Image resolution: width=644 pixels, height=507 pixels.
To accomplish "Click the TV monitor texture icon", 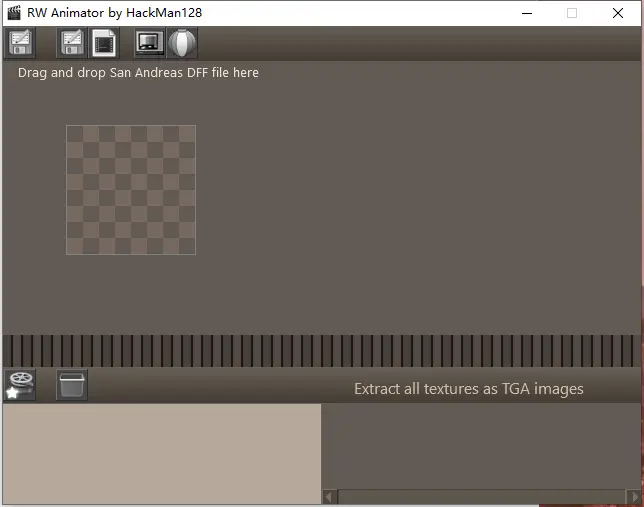I will click(x=150, y=43).
